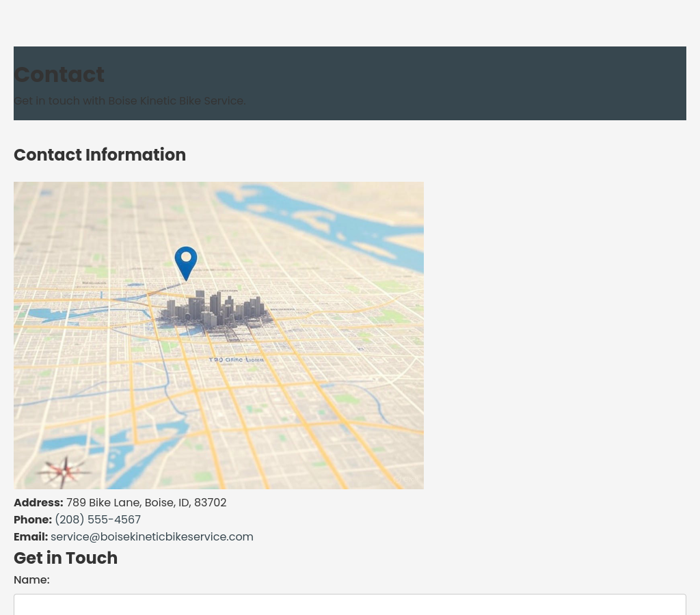Click the blue location pin on map
The height and width of the screenshot is (615, 700).
click(x=185, y=261)
